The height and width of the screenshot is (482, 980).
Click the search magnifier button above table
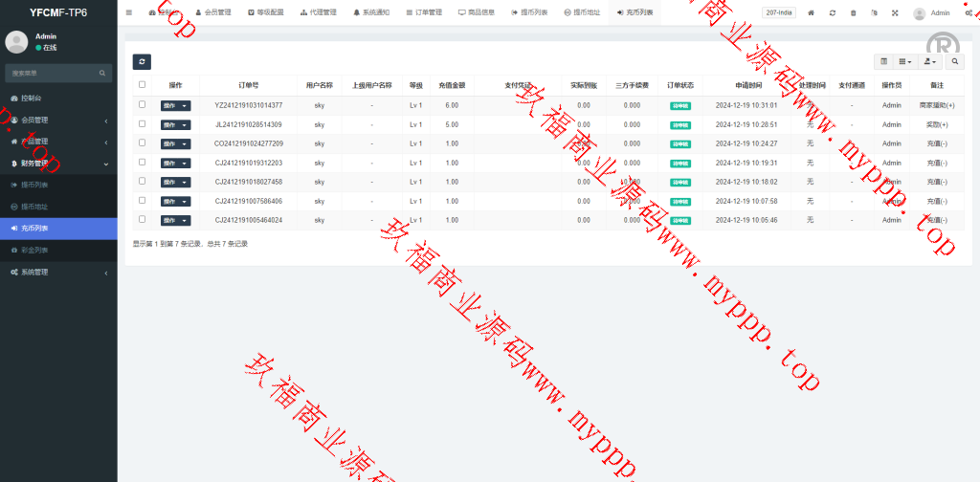point(954,62)
